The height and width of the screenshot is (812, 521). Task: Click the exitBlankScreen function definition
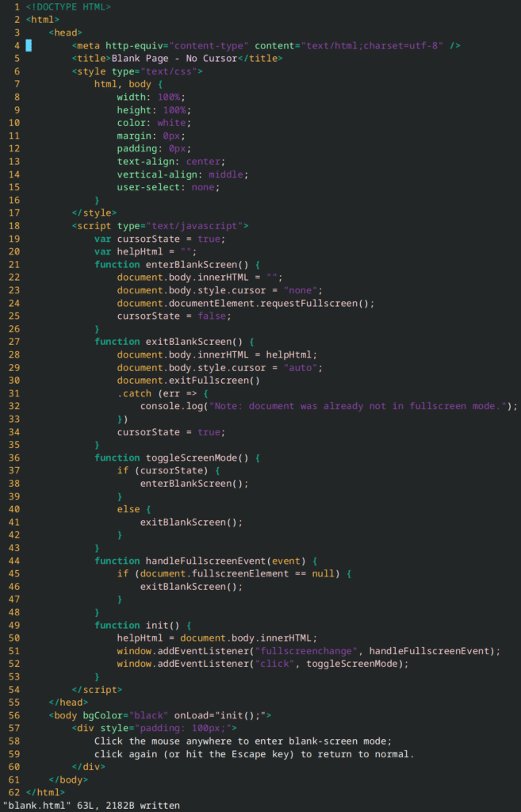coord(174,343)
